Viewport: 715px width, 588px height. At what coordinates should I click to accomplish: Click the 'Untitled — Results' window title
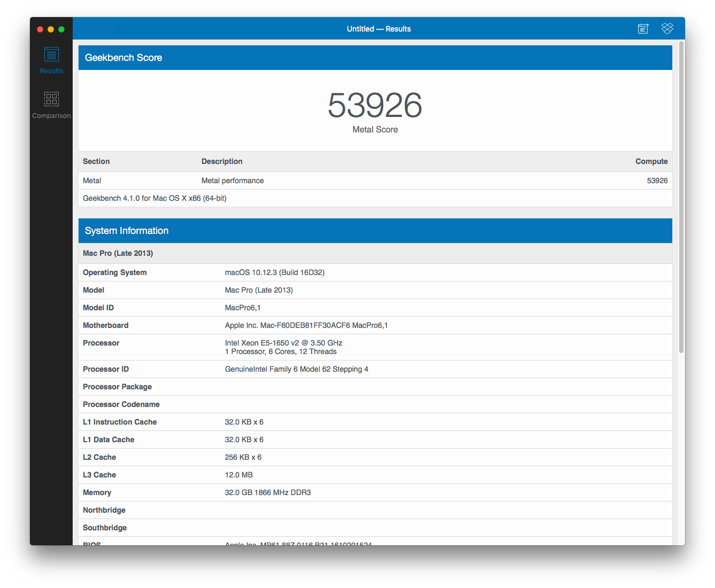(x=379, y=29)
